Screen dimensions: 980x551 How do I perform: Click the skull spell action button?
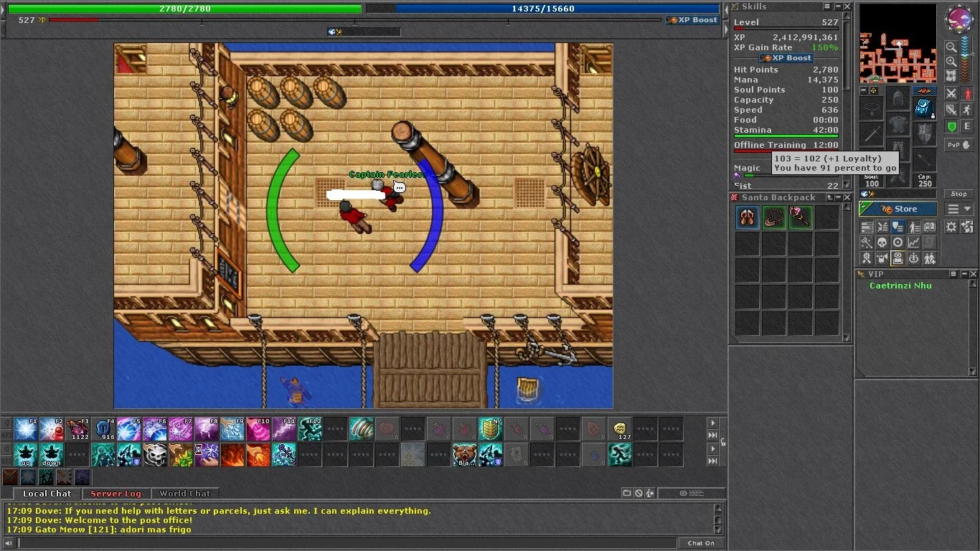point(155,455)
